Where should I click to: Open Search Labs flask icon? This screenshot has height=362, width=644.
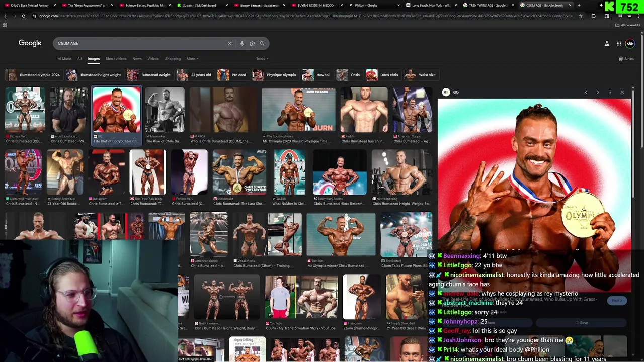tap(607, 44)
